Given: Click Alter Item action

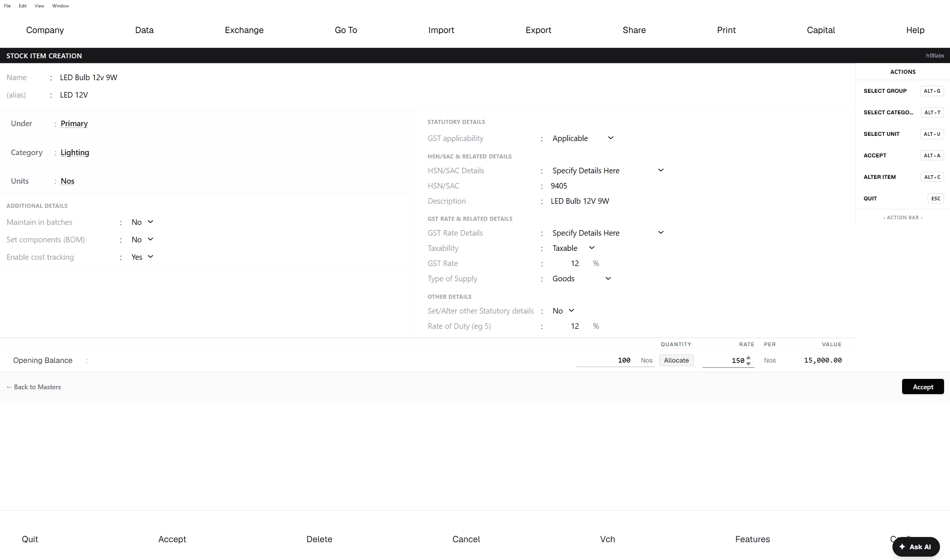Looking at the screenshot, I should 879,177.
